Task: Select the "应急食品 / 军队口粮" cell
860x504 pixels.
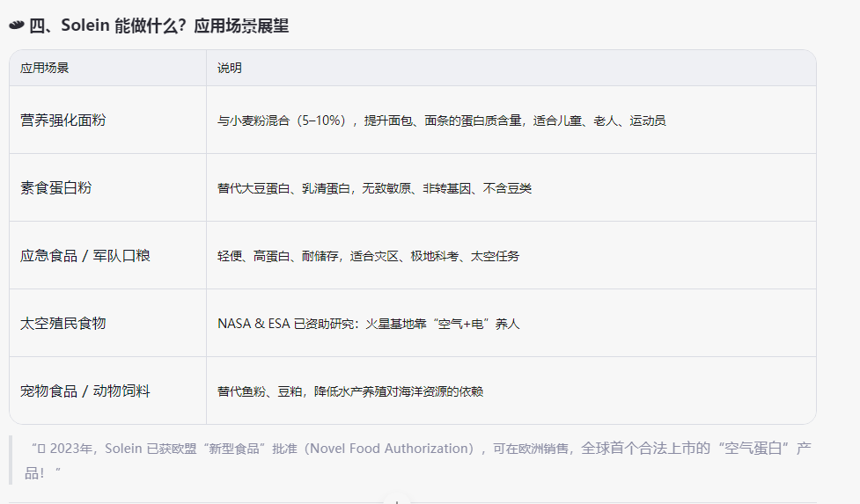Action: click(107, 256)
